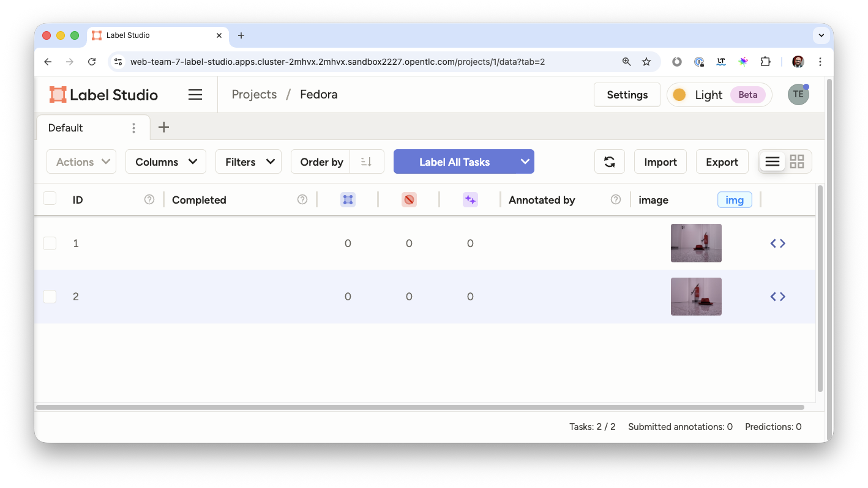
Task: Check the checkbox for task 2
Action: 50,297
